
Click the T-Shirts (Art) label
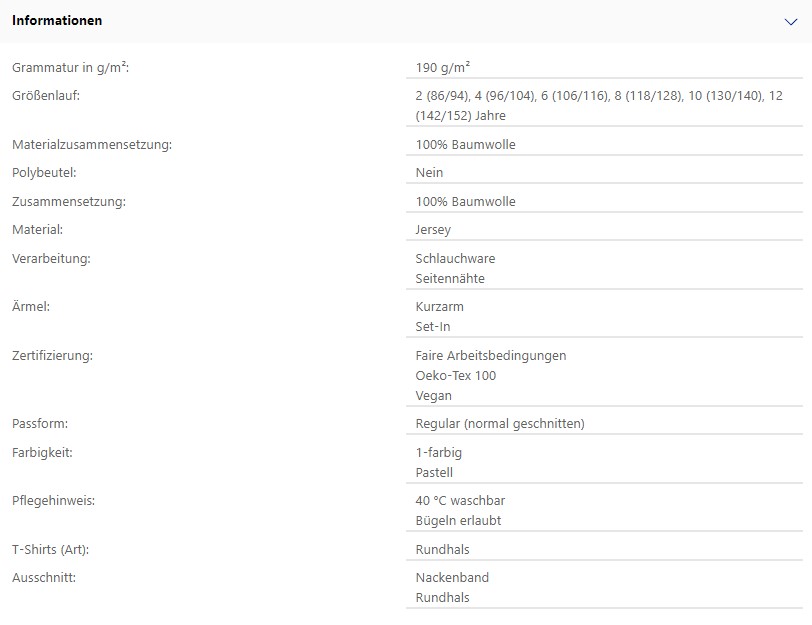pyautogui.click(x=51, y=549)
